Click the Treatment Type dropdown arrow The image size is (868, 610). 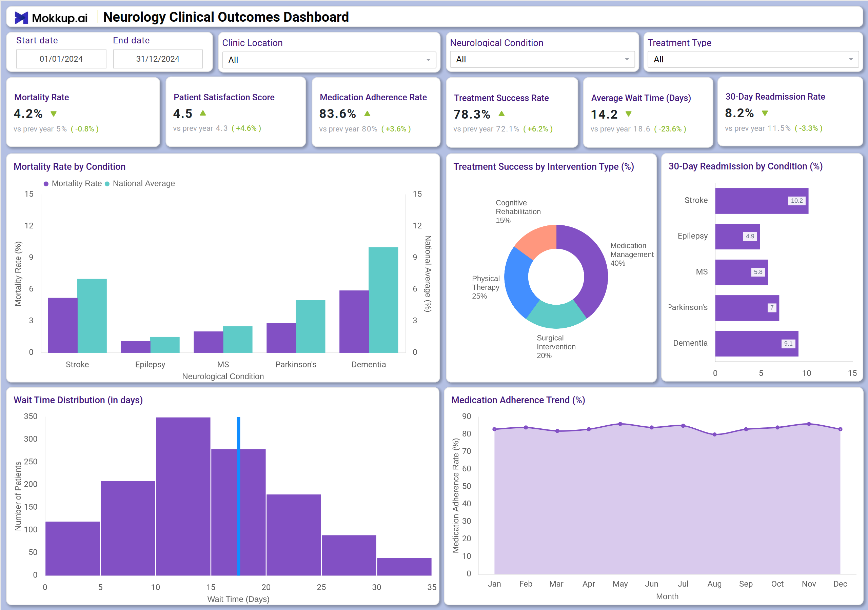(x=851, y=59)
